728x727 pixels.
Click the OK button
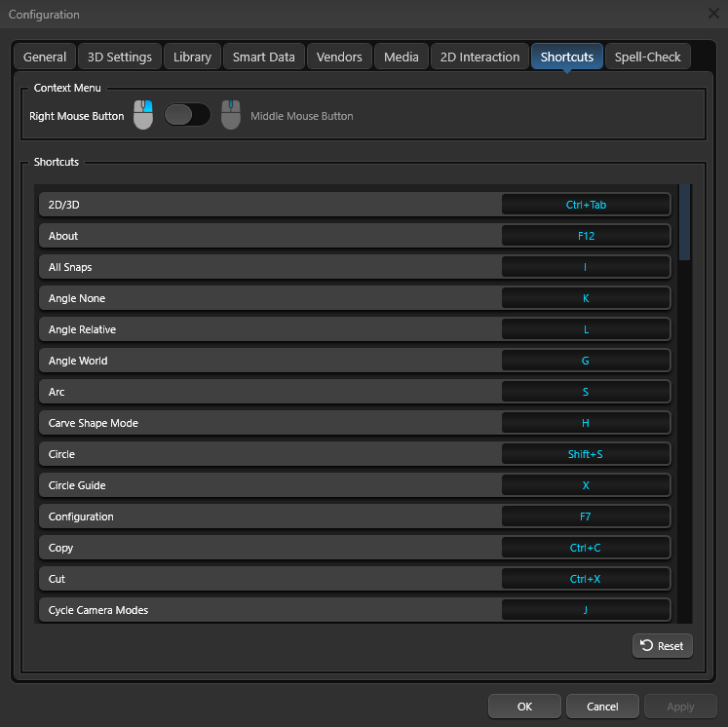pyautogui.click(x=524, y=707)
